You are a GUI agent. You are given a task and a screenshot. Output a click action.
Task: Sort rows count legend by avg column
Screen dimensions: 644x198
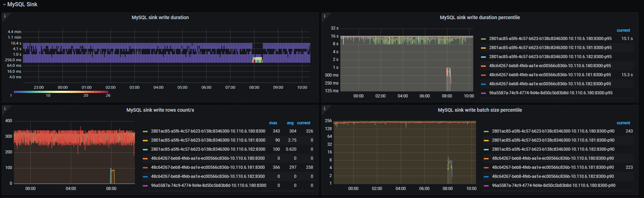point(290,123)
